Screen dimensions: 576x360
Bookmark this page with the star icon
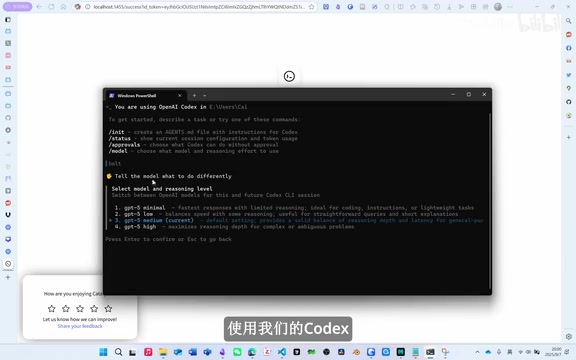312,7
